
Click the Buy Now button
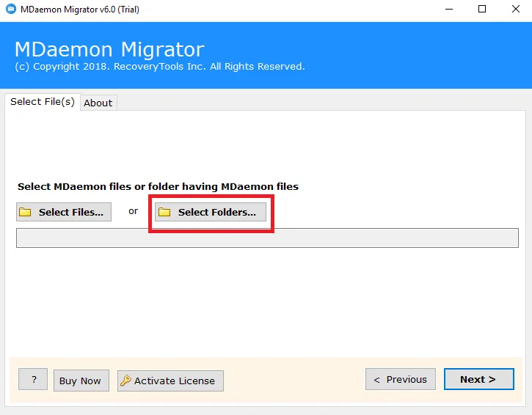tap(81, 381)
